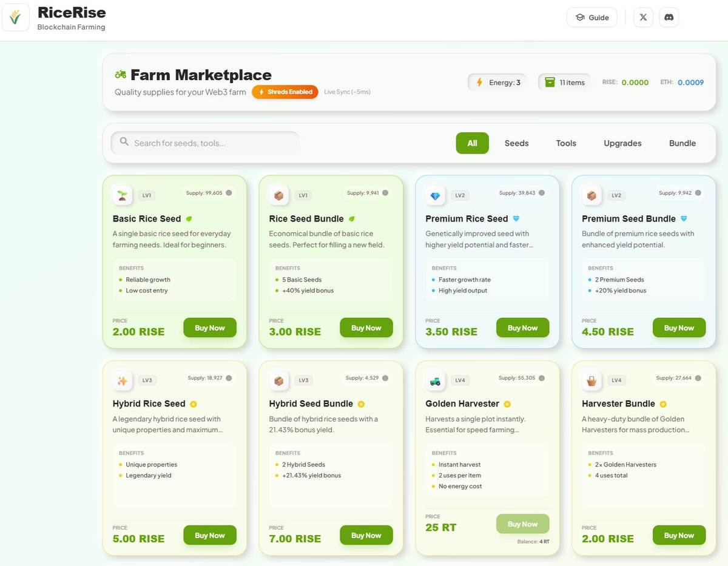Click the 11 items inventory pill
This screenshot has width=728, height=566.
[x=565, y=82]
